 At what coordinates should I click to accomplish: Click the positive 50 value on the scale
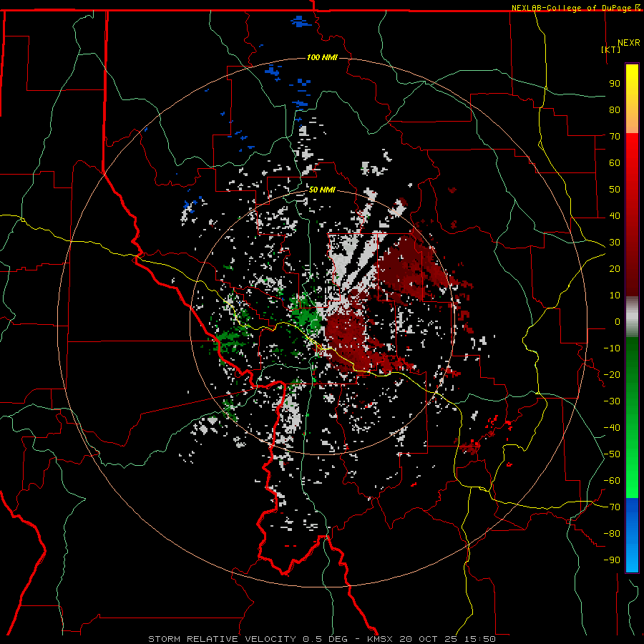[x=615, y=190]
